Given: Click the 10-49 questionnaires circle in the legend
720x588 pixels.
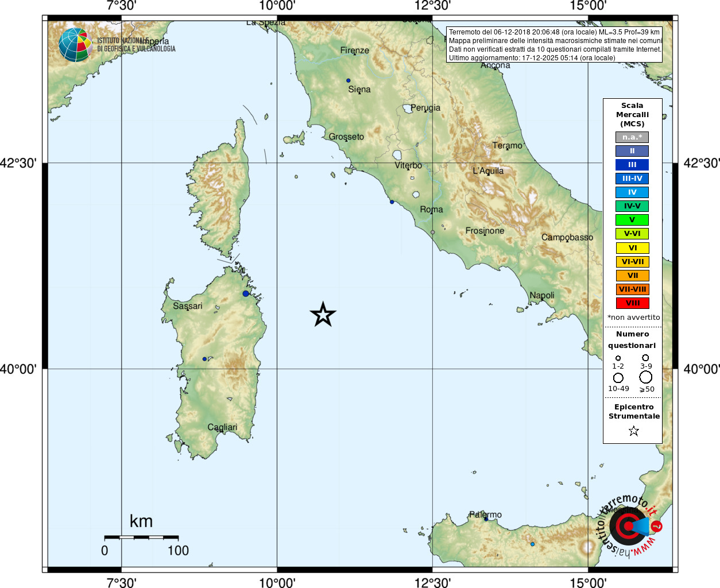Looking at the screenshot, I should (x=618, y=378).
